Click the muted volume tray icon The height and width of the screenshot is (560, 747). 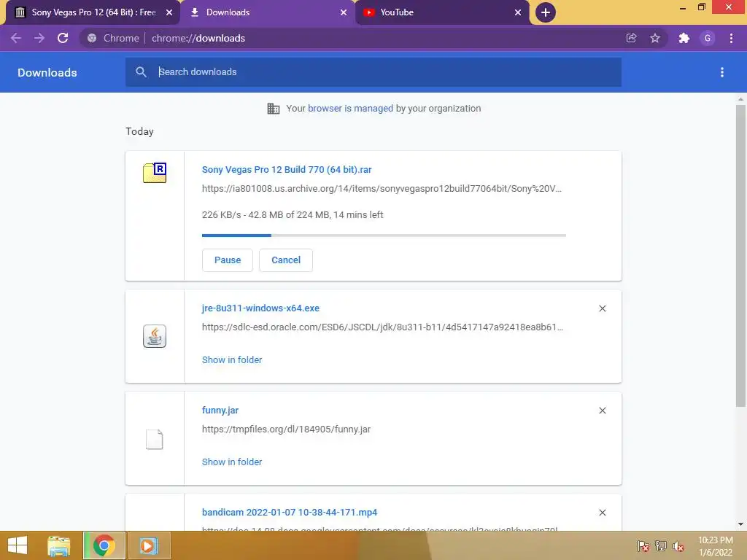coord(678,546)
